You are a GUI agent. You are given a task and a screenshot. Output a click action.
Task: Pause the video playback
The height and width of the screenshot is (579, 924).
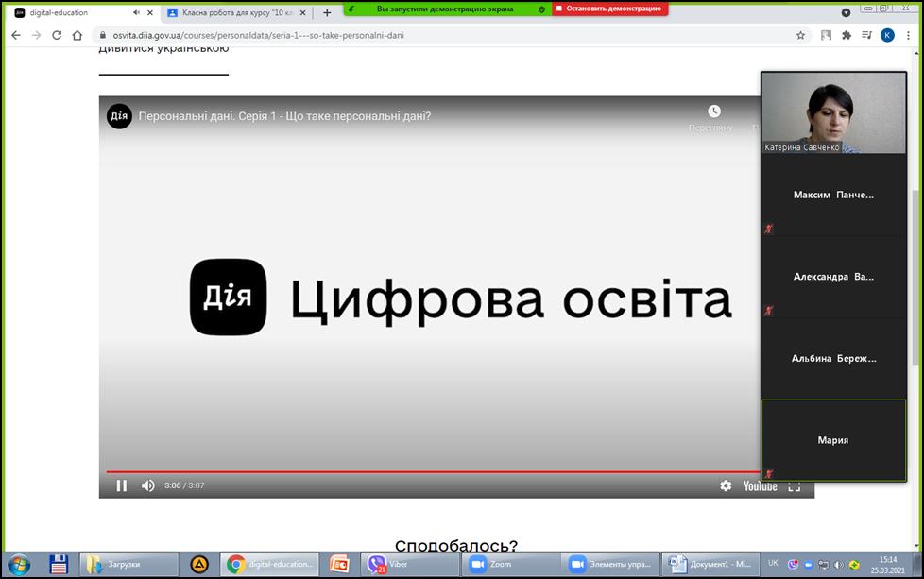(121, 485)
